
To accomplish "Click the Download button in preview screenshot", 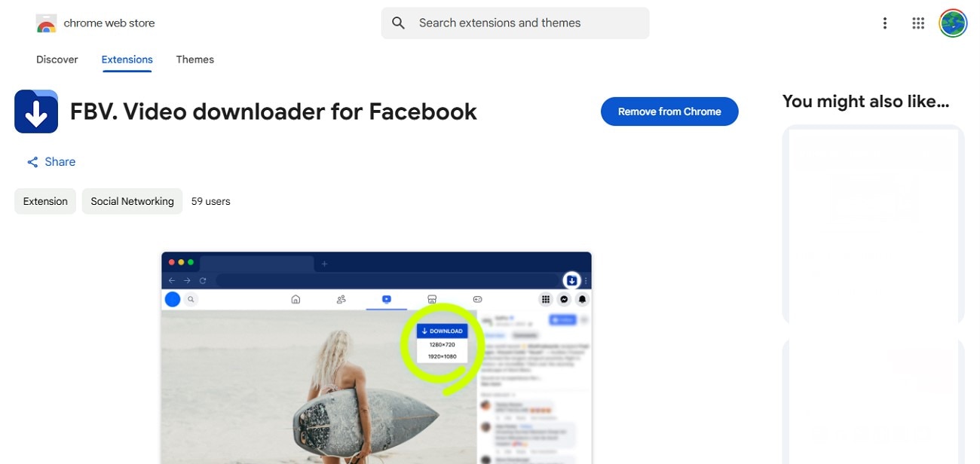I will 443,331.
